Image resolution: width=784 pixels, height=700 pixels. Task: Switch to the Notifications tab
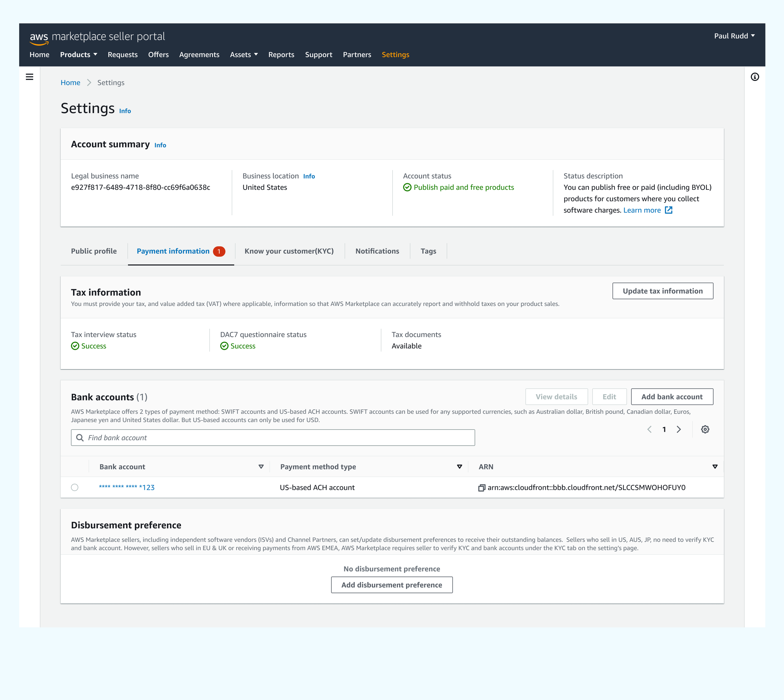click(377, 251)
